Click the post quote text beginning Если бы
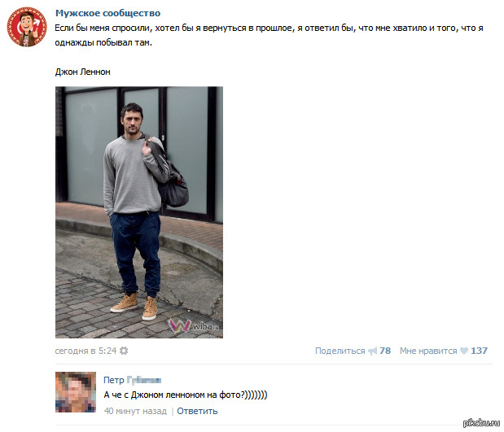This screenshot has height=432, width=504. [269, 35]
